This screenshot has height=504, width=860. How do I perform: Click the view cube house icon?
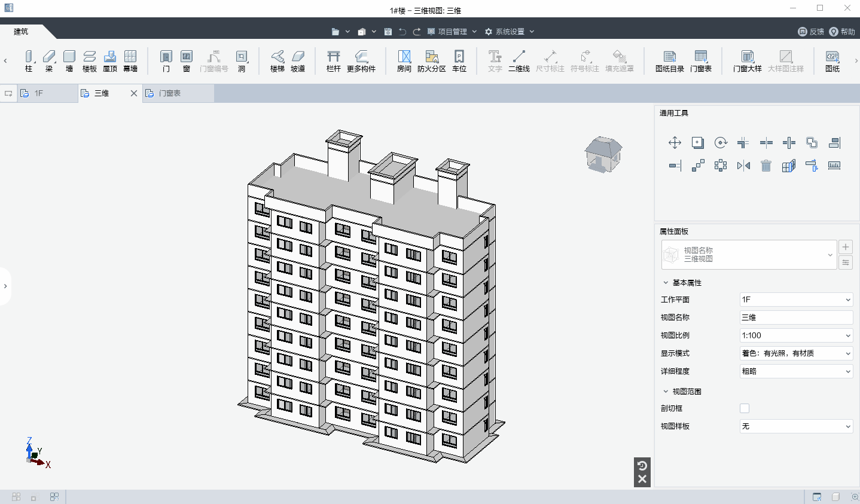[603, 154]
